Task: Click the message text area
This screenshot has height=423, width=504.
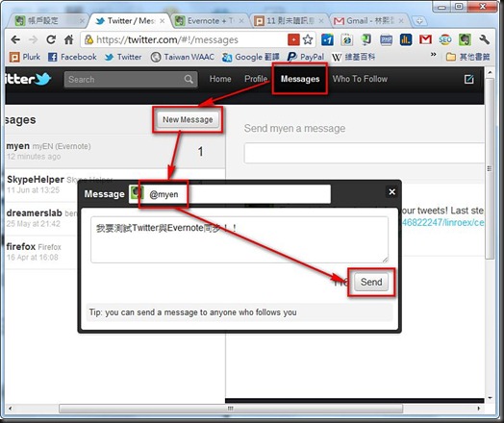Action: click(239, 239)
